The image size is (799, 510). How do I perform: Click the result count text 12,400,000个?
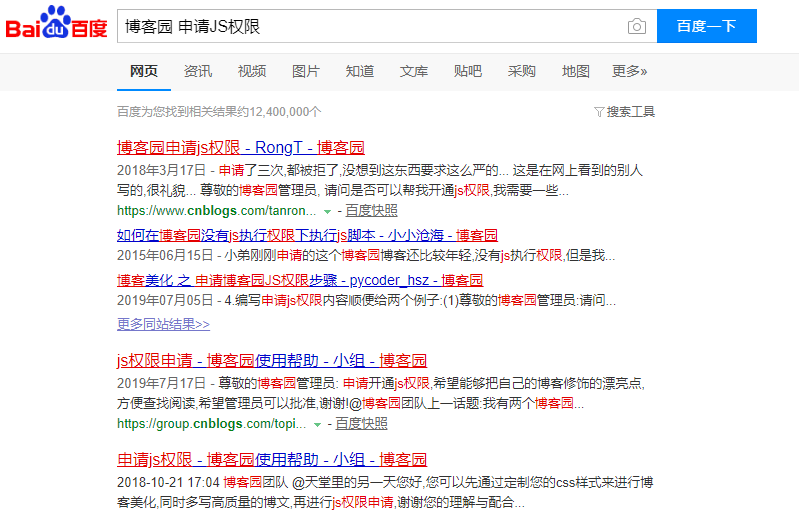[285, 112]
